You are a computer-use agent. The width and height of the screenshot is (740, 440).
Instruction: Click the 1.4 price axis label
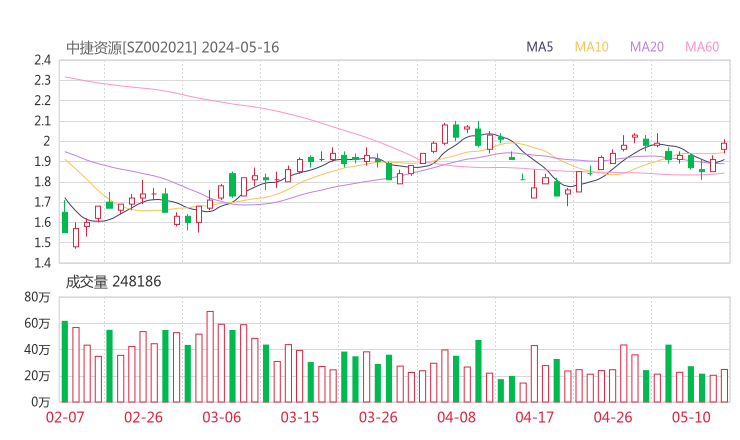coord(42,262)
